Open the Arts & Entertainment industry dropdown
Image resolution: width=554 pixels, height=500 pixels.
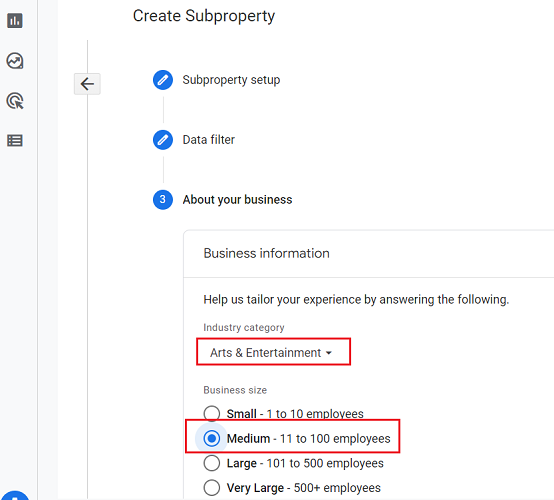(271, 353)
